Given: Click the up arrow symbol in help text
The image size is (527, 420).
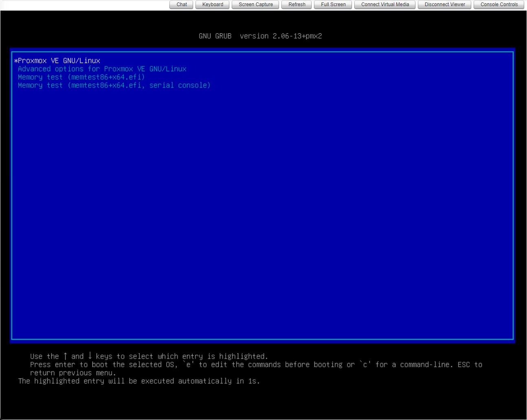Looking at the screenshot, I should pos(65,356).
